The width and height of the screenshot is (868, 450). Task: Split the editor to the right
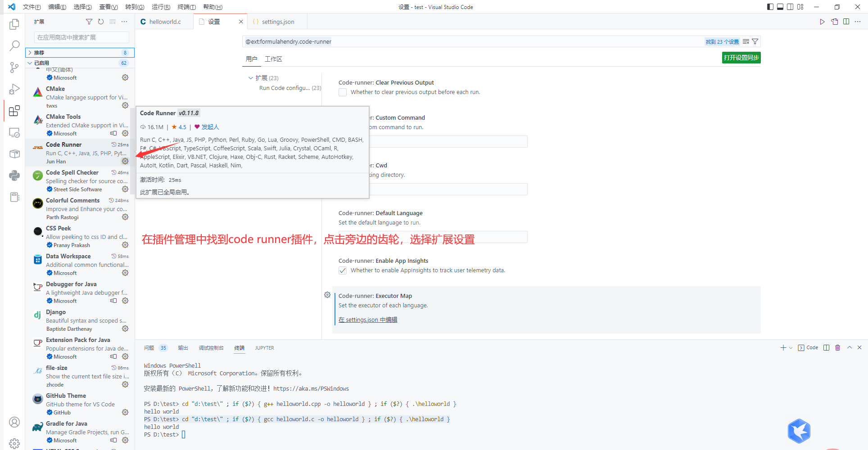846,22
